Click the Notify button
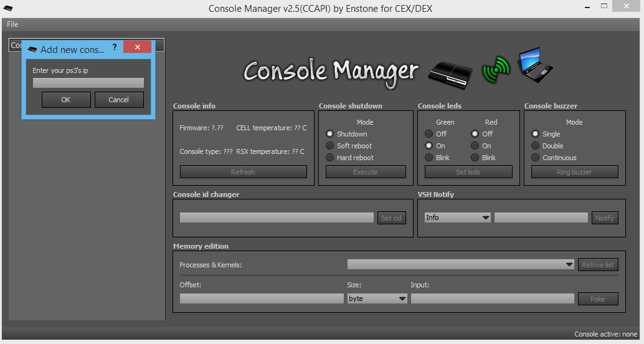 pyautogui.click(x=605, y=218)
